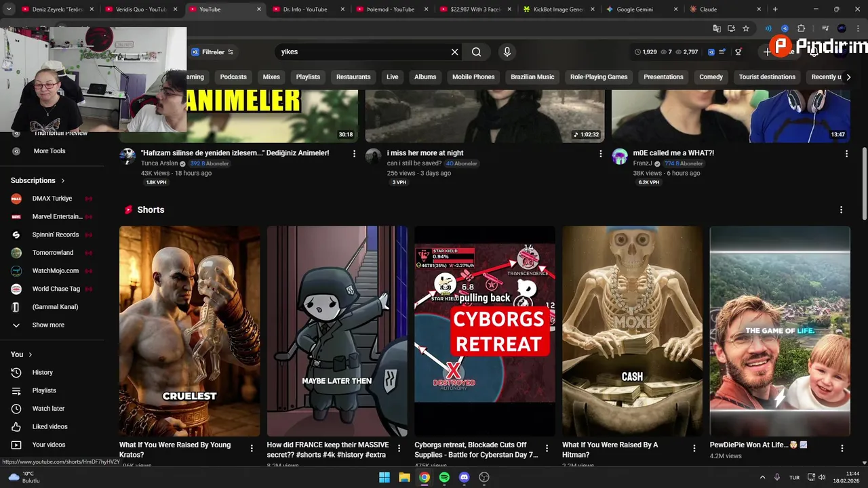The width and height of the screenshot is (868, 488).
Task: Select the Restaurants filter chip
Action: 353,77
